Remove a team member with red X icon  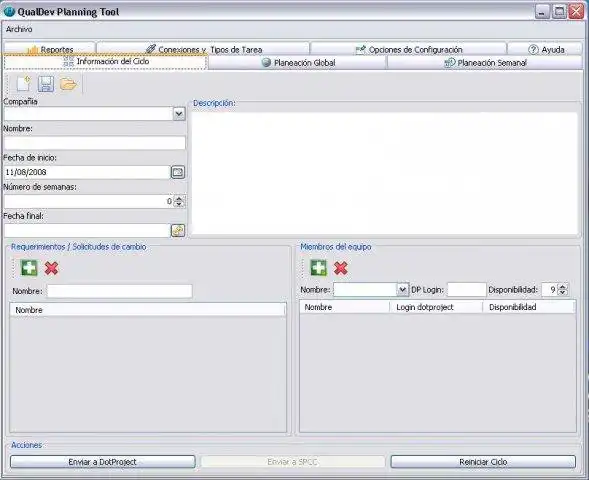click(341, 268)
